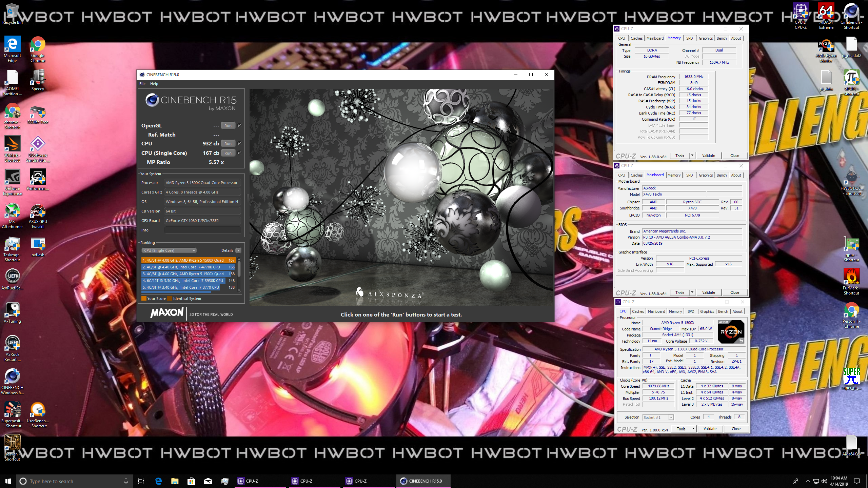Image resolution: width=868 pixels, height=488 pixels.
Task: Open SSDlife Free desktop icon
Action: click(x=38, y=114)
